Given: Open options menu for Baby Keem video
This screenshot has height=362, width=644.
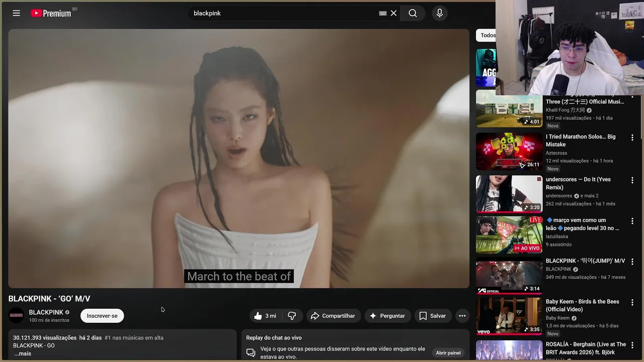Looking at the screenshot, I should [x=632, y=302].
